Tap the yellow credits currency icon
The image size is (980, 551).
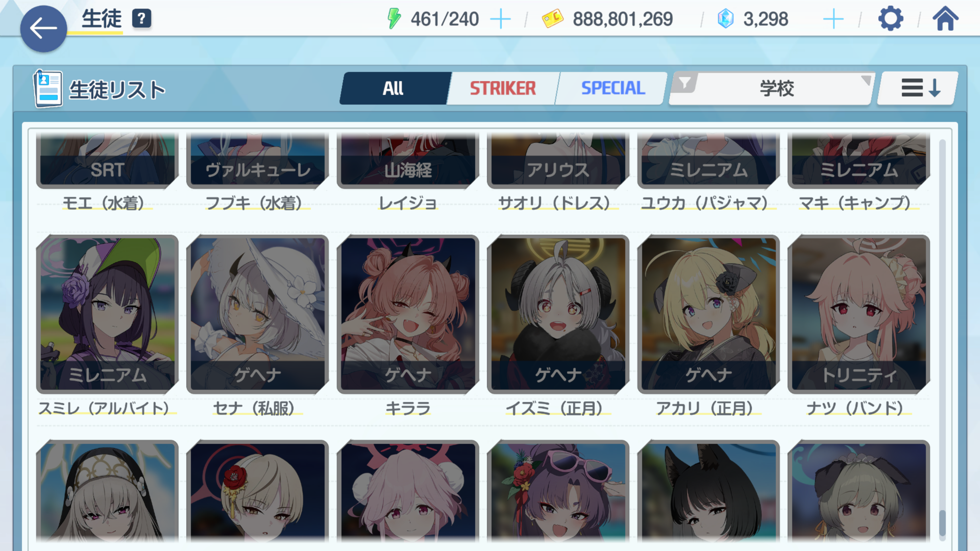tap(552, 19)
